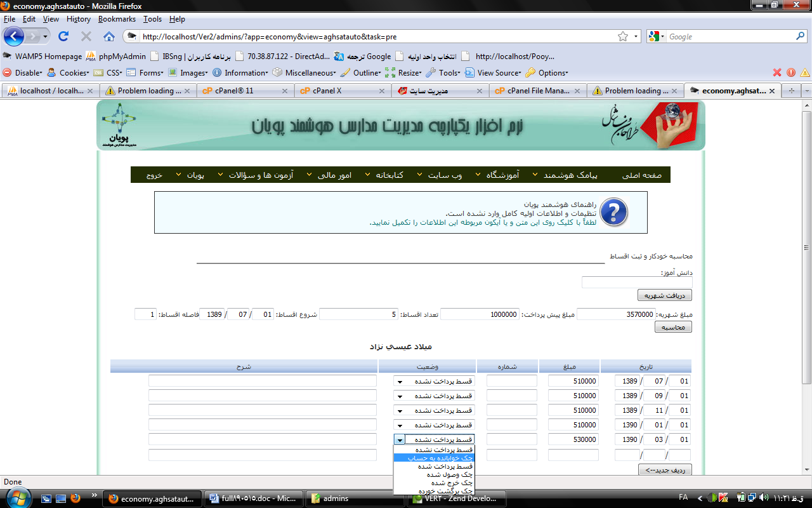Click the bookmark star in the address bar
This screenshot has width=812, height=508.
(x=623, y=36)
